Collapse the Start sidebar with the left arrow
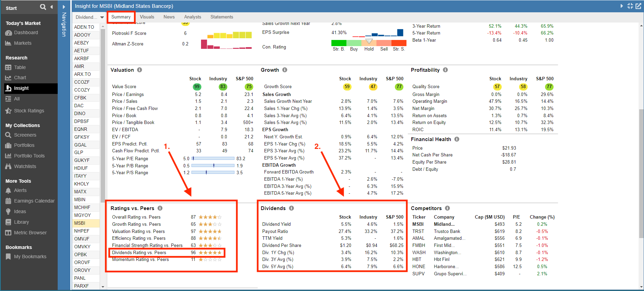644x291 pixels. (x=52, y=7)
